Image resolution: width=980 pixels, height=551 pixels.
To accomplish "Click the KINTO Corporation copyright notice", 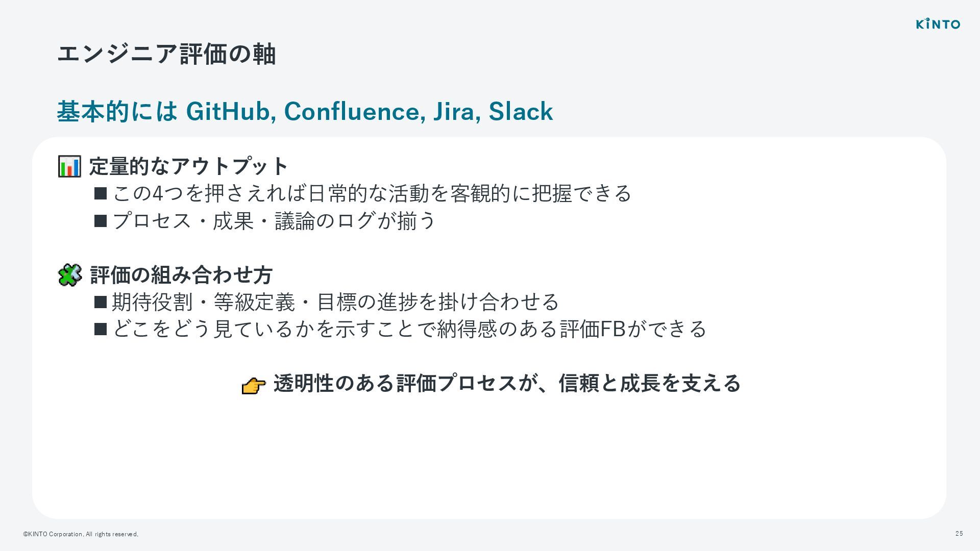I will click(81, 534).
